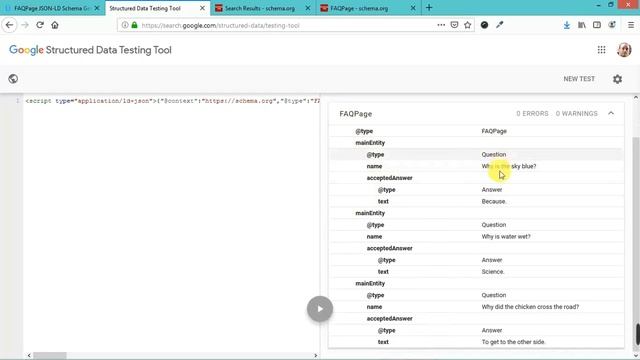Click the green padlock site security icon
Screen dimensions: 640x360
coord(134,25)
